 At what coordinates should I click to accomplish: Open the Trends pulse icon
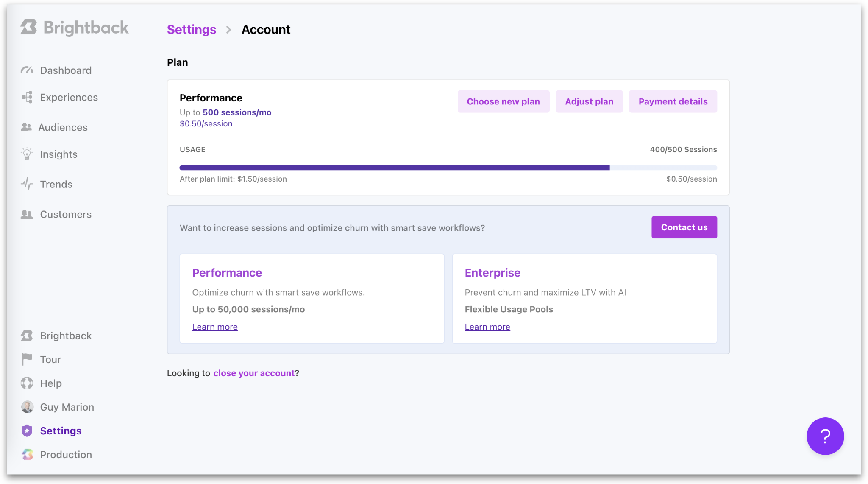tap(27, 184)
